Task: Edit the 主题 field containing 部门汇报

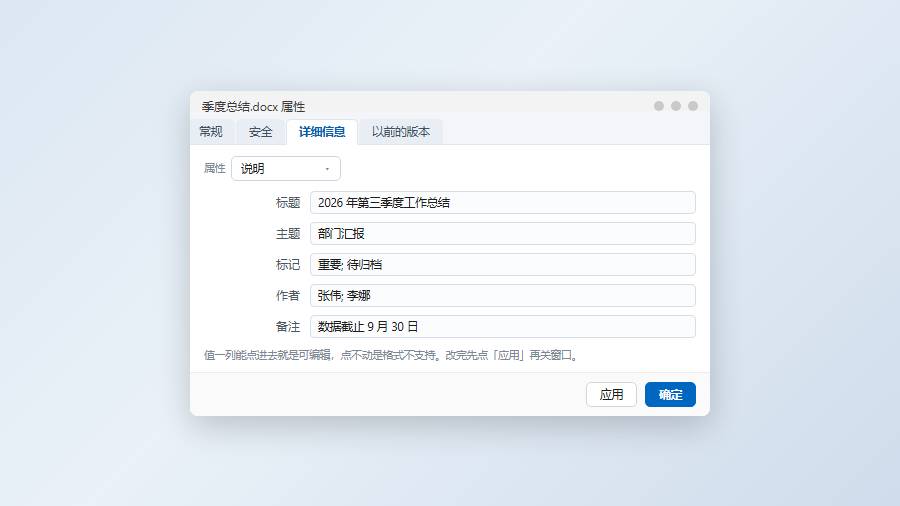Action: pos(503,233)
